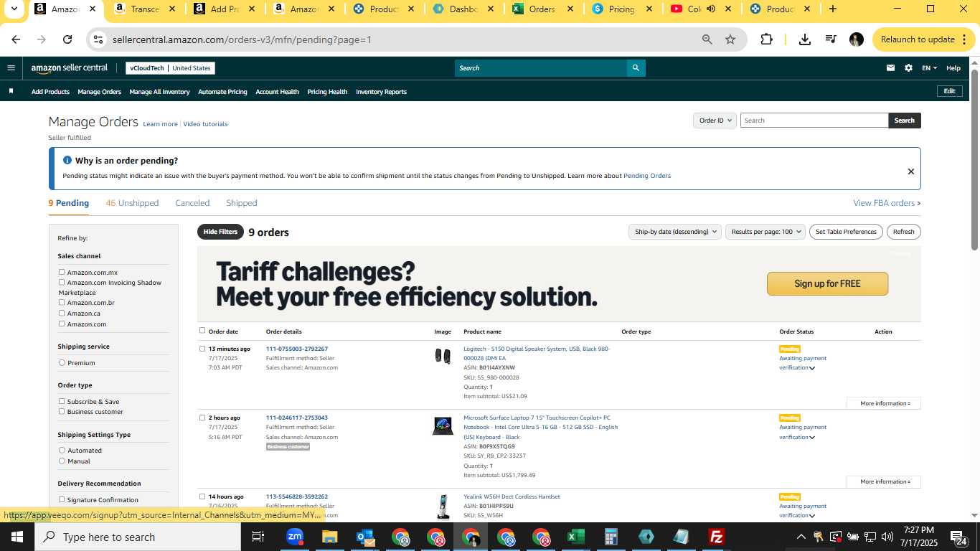Open the Zoom app in taskbar

tap(294, 537)
